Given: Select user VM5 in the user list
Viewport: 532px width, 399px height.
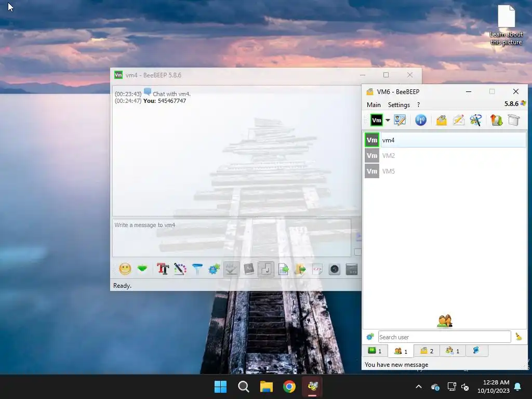Looking at the screenshot, I should (445, 171).
